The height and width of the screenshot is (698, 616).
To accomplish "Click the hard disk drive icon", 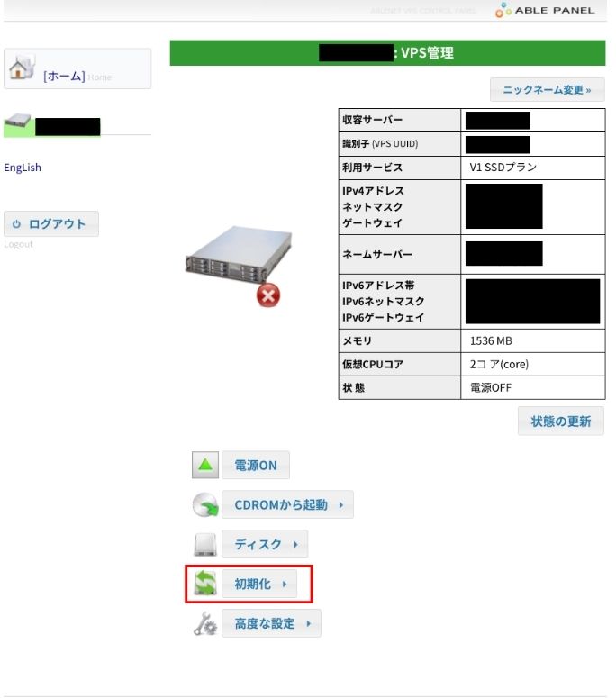I will [205, 544].
